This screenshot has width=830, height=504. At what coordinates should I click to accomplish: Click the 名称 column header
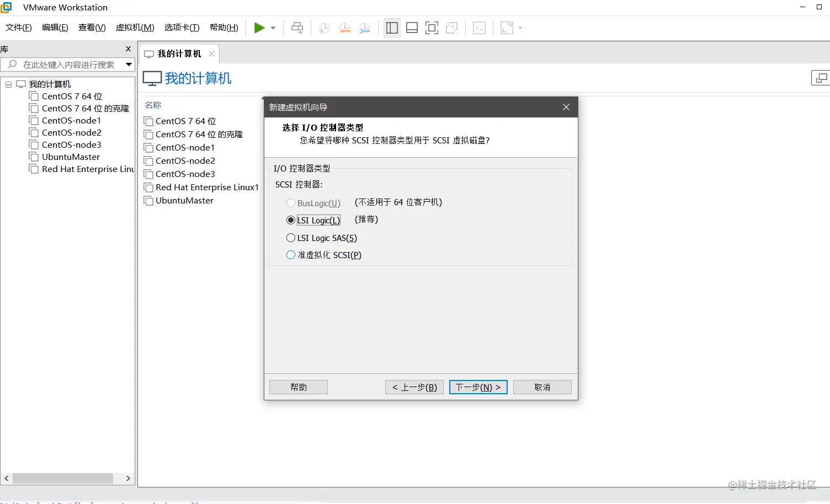click(153, 105)
